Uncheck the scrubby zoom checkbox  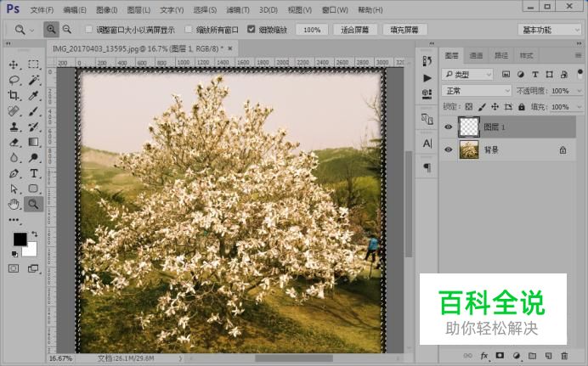(x=252, y=29)
